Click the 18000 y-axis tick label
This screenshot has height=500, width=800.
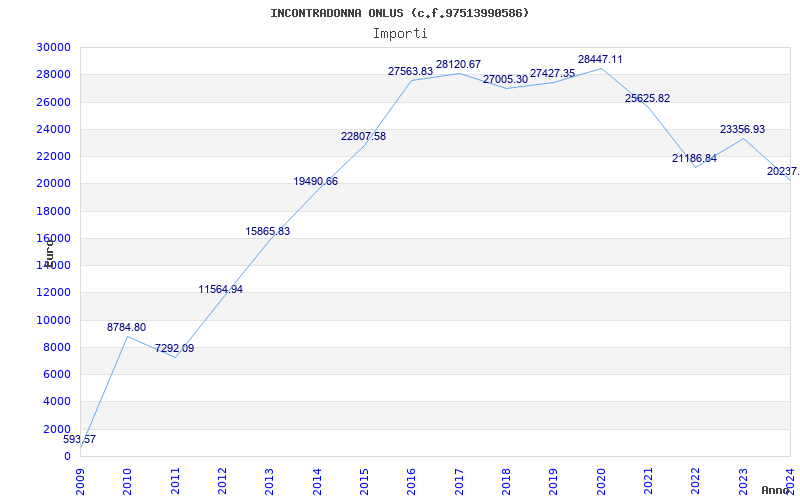click(x=54, y=211)
